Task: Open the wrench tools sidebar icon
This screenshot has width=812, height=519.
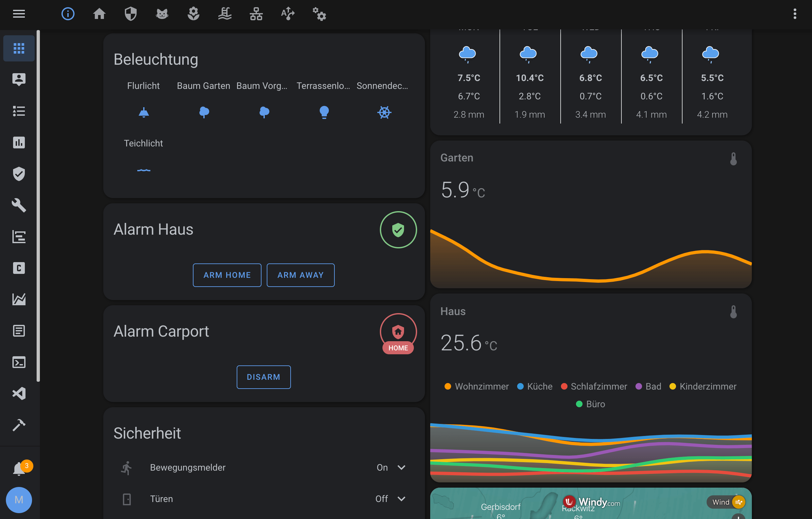Action: (x=19, y=205)
